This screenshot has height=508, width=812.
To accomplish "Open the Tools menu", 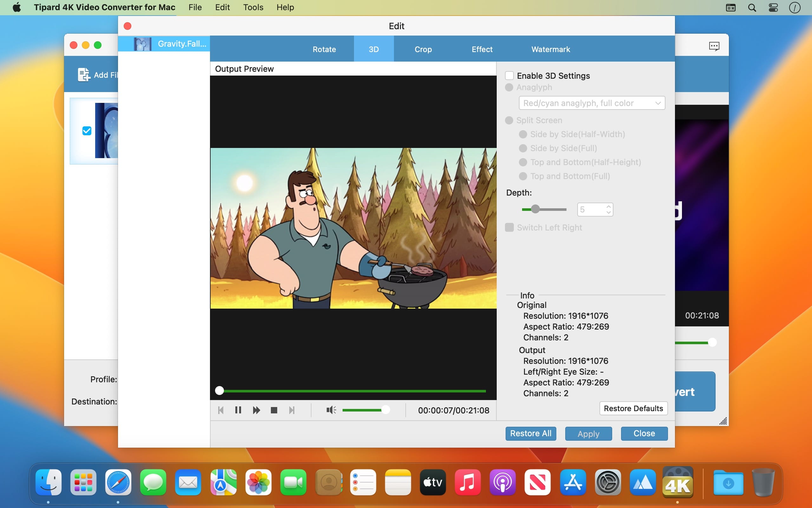I will [x=253, y=7].
